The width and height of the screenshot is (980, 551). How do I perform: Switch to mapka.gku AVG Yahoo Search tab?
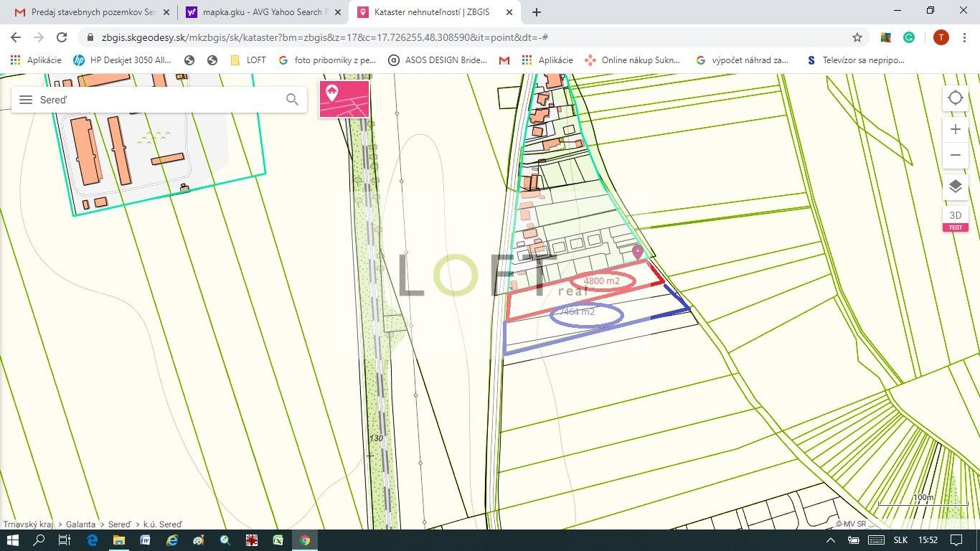click(x=262, y=12)
